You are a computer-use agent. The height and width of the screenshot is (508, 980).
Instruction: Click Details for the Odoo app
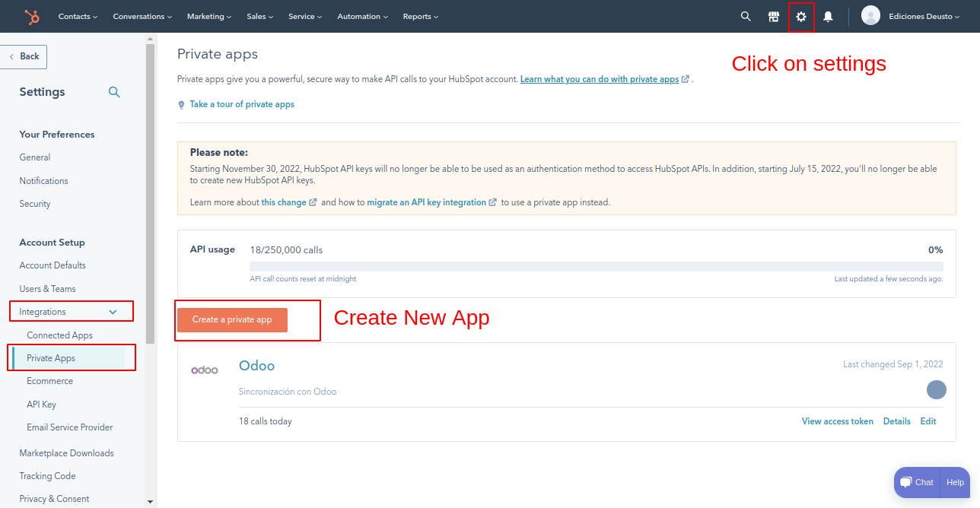coord(897,421)
